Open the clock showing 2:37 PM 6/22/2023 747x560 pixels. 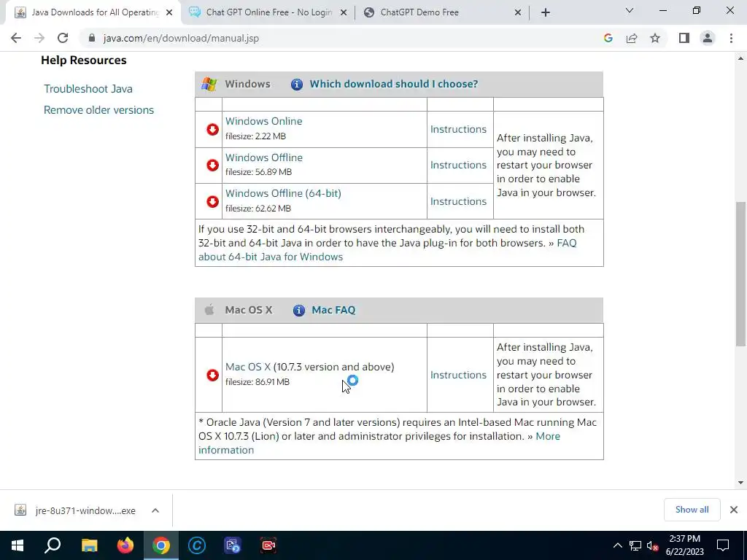click(684, 545)
